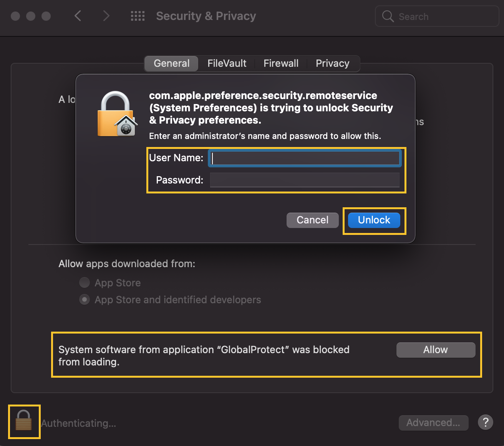Screen dimensions: 504x446
Task: Cancel the authentication dialog
Action: click(x=312, y=220)
